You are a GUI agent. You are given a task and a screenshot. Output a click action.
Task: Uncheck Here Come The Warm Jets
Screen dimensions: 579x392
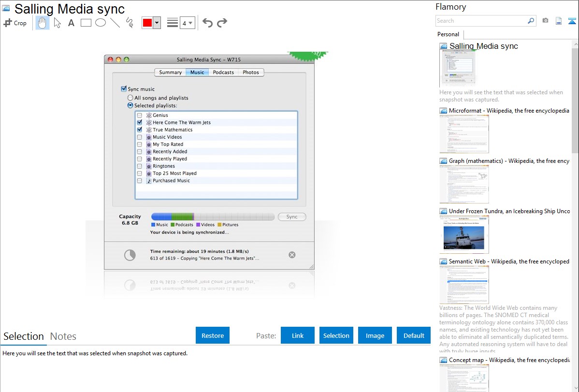(140, 122)
